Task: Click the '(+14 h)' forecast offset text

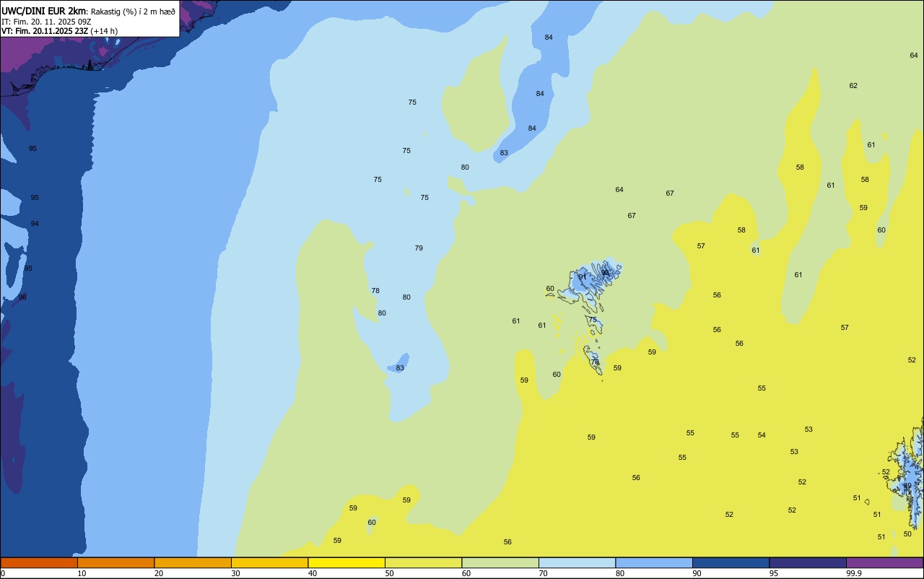Action: tap(104, 31)
